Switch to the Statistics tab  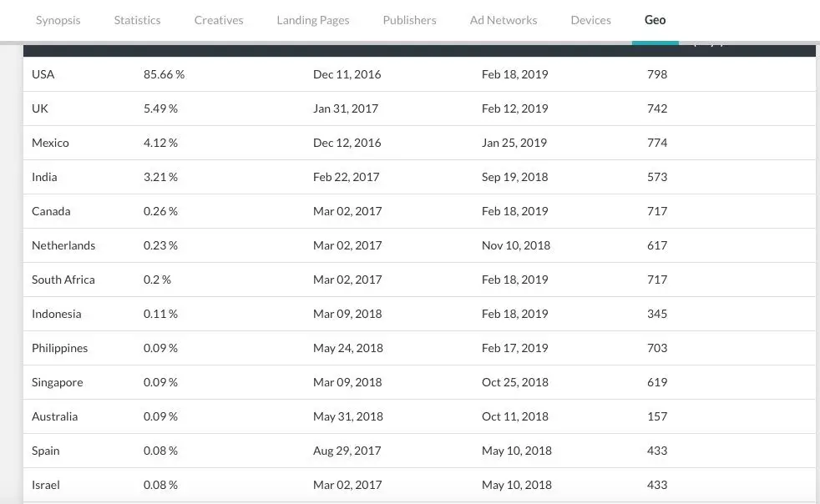[137, 20]
